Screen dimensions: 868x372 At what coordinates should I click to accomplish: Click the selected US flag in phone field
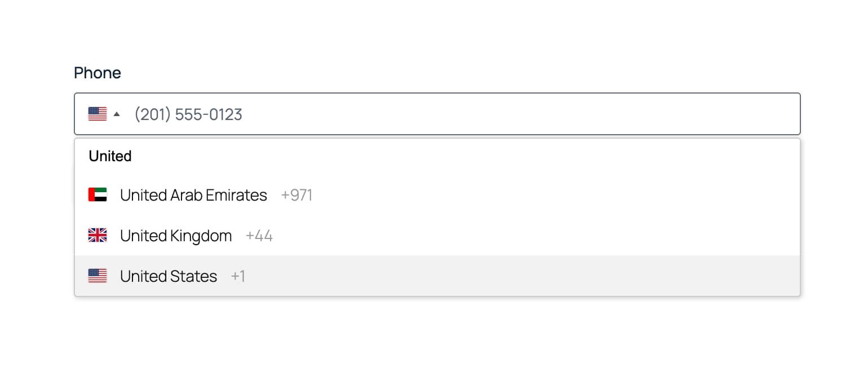[98, 114]
